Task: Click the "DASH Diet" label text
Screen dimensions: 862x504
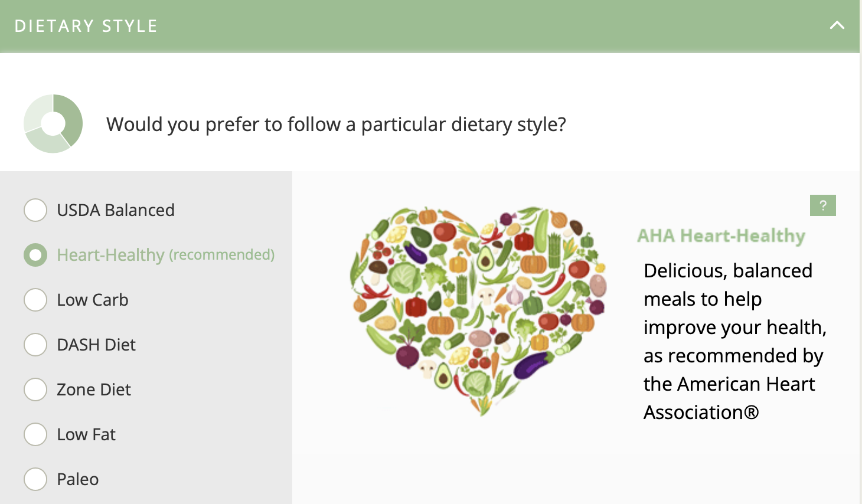Action: (96, 345)
